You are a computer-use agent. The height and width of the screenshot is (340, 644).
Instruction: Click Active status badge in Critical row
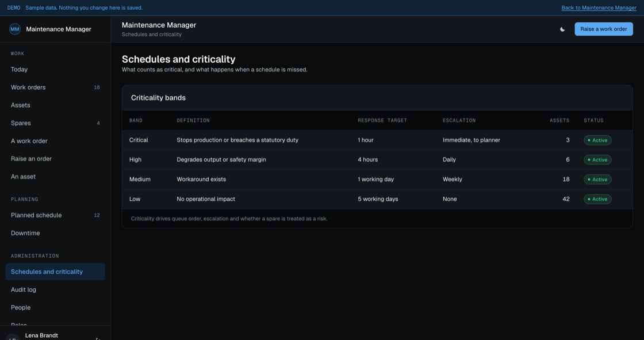pyautogui.click(x=597, y=140)
